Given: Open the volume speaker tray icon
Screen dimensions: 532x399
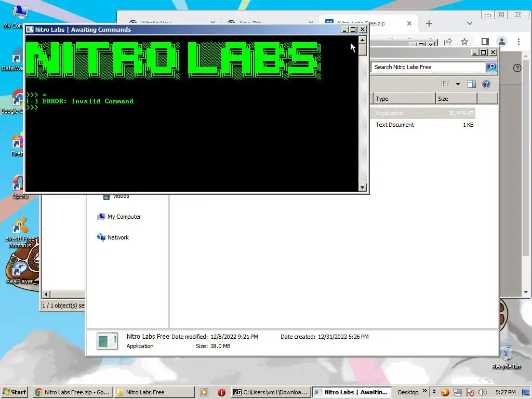Looking at the screenshot, I should point(483,393).
